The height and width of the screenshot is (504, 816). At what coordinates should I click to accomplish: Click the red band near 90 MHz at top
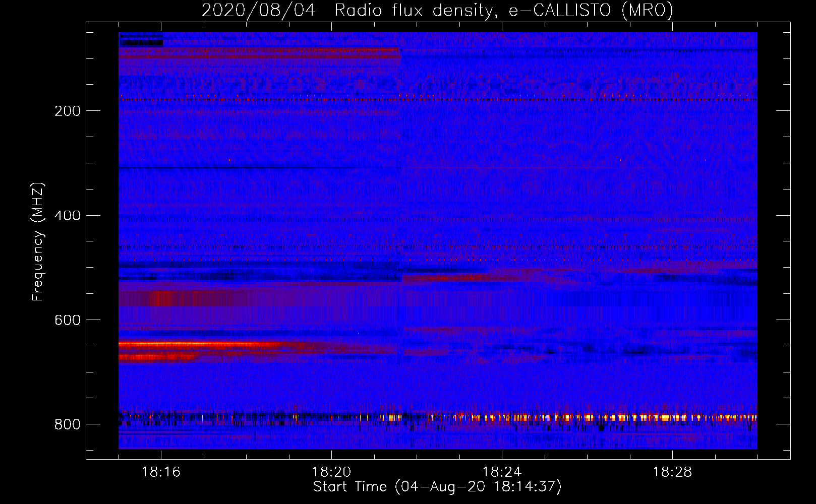pyautogui.click(x=260, y=53)
